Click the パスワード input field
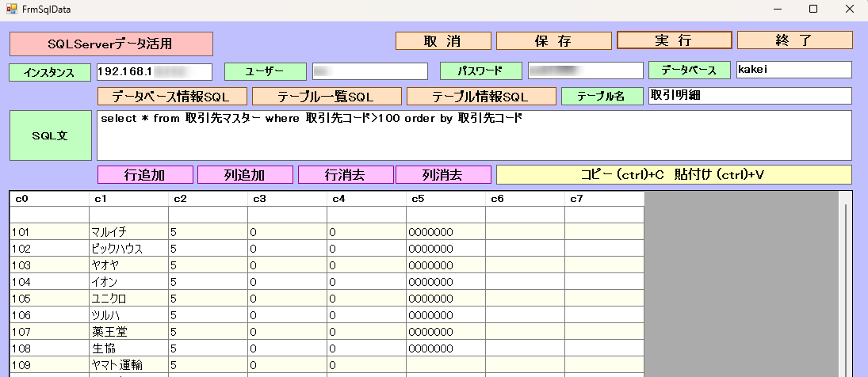 coord(585,70)
